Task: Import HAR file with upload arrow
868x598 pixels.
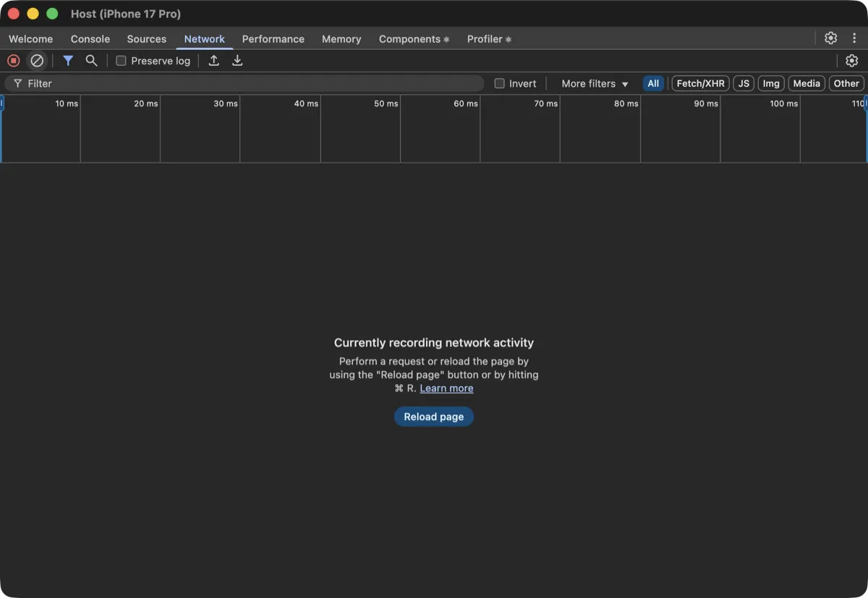Action: click(214, 61)
